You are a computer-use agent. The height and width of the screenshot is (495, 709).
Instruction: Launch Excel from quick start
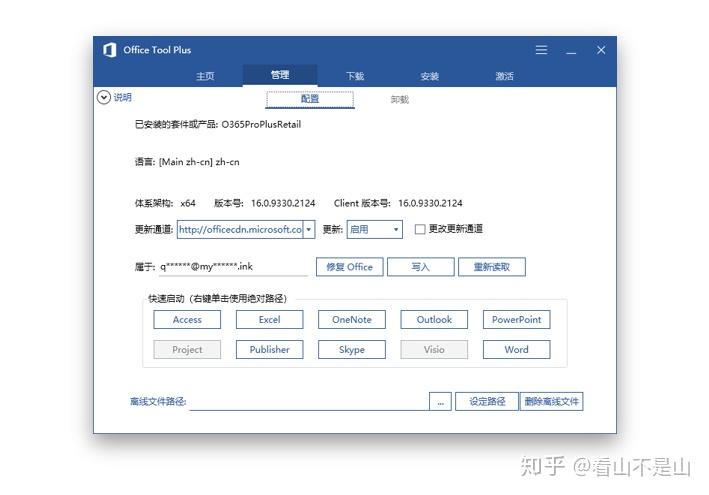pos(269,320)
